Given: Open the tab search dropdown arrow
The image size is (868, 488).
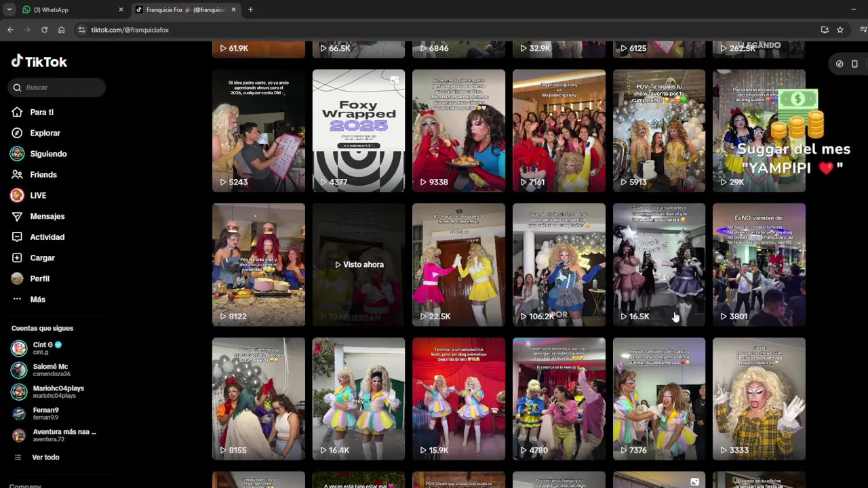Looking at the screenshot, I should (x=9, y=9).
